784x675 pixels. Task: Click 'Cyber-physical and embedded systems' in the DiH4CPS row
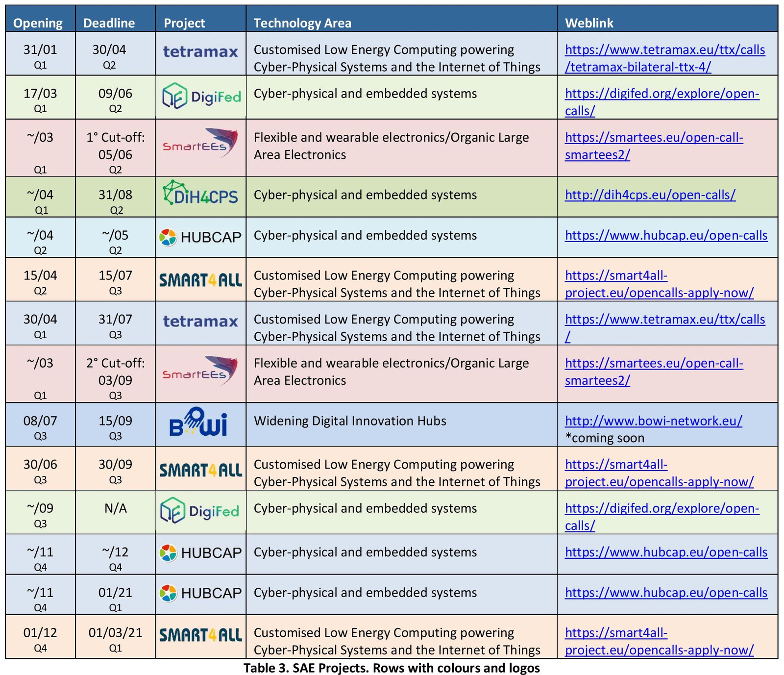(365, 195)
